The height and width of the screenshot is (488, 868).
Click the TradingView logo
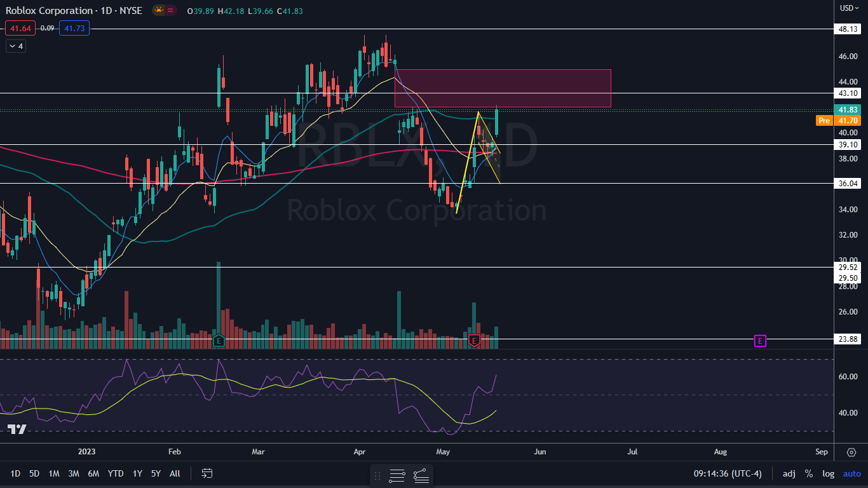click(17, 430)
